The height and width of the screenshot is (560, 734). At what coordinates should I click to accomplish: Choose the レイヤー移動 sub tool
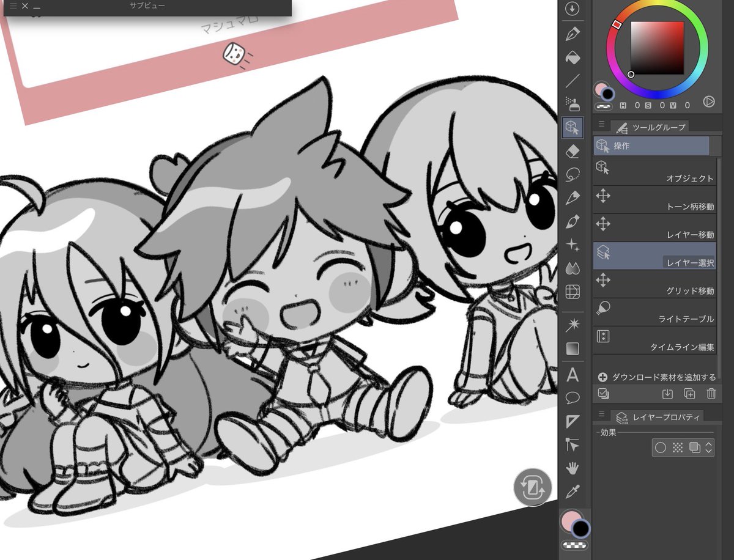point(654,228)
